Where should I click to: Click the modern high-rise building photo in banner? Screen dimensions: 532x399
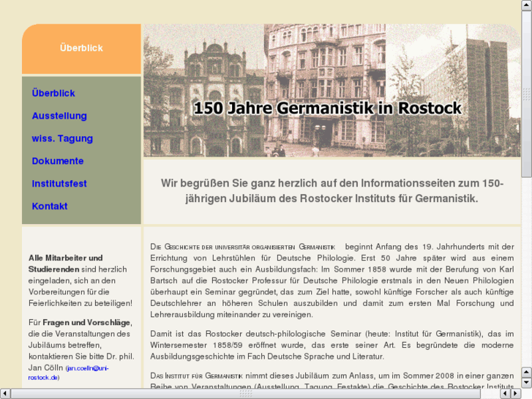tap(453, 90)
